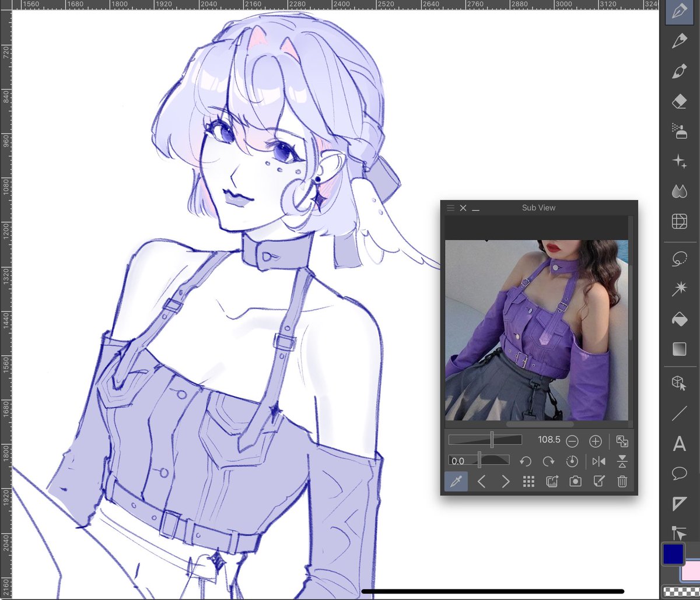Select the Liquify mesh tool
Image resolution: width=700 pixels, height=600 pixels.
(x=680, y=221)
